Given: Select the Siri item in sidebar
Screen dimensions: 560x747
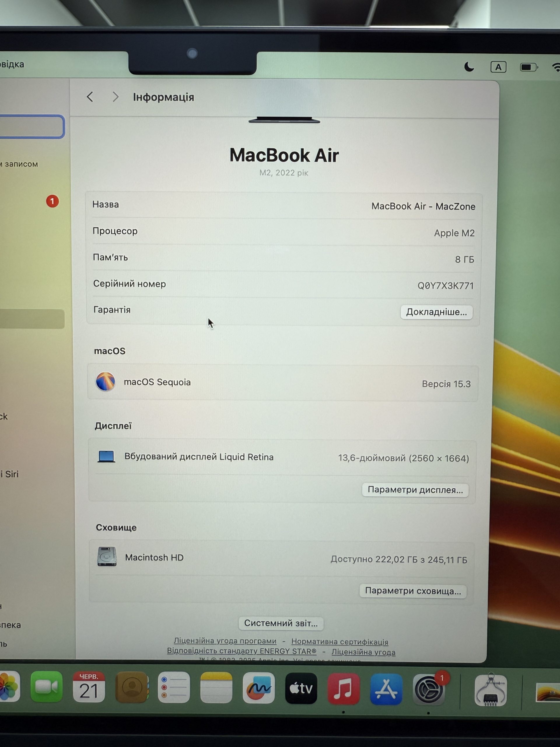Looking at the screenshot, I should tap(9, 474).
